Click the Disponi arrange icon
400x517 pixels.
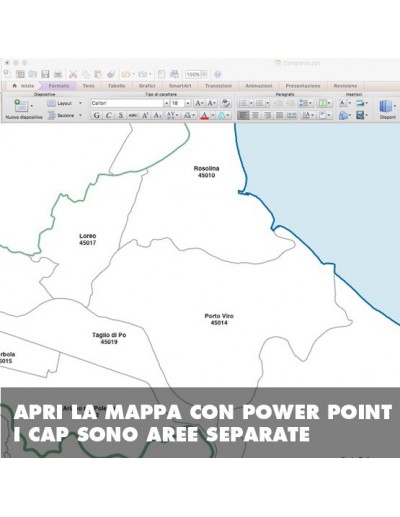385,107
